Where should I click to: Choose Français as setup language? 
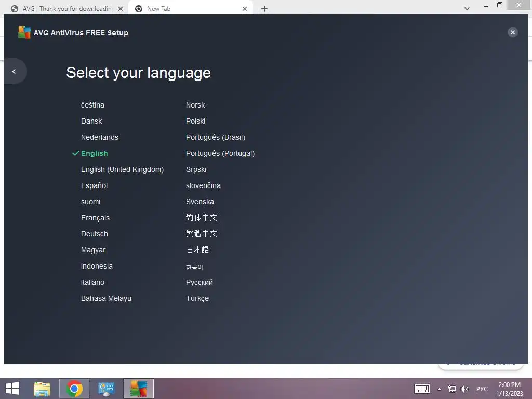[95, 218]
